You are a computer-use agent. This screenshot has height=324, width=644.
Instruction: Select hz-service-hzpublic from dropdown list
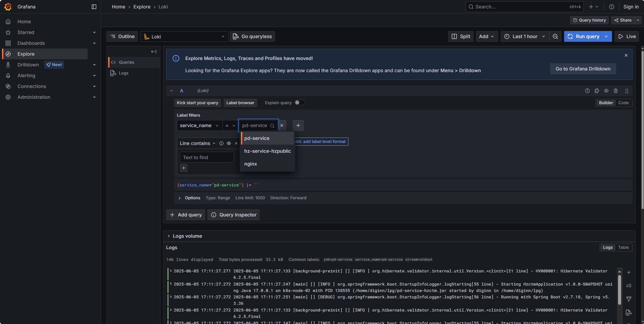pyautogui.click(x=267, y=151)
